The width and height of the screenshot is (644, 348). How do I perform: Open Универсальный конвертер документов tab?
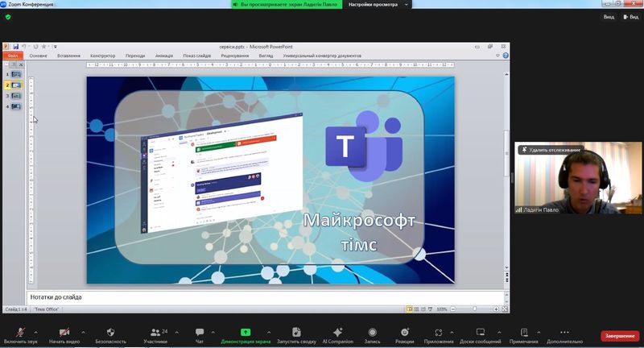(x=322, y=56)
